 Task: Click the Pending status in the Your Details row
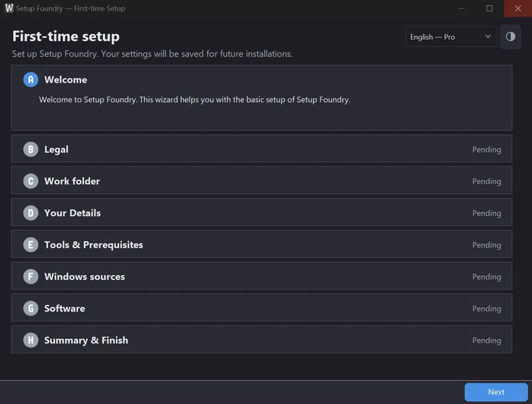[486, 213]
